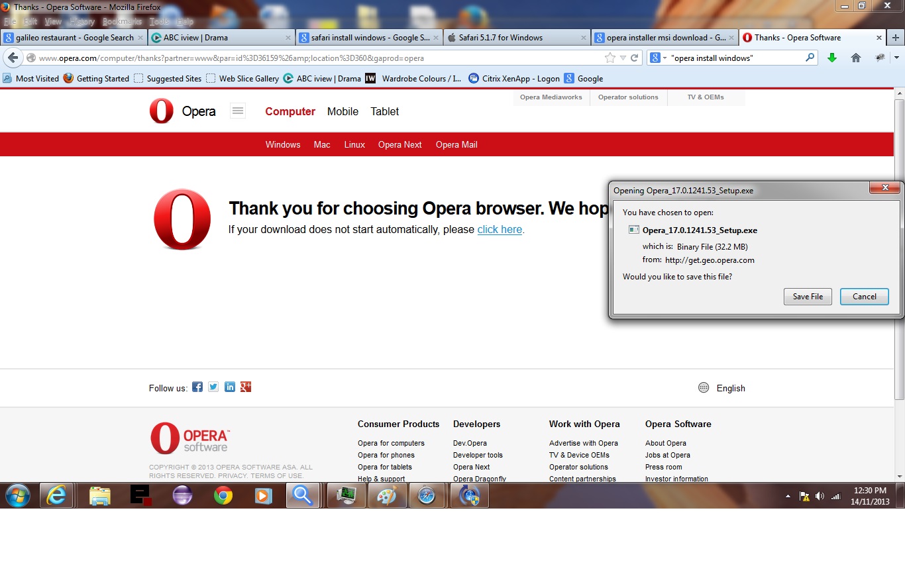This screenshot has height=588, width=905.
Task: Follow the "click here" download link
Action: point(500,229)
